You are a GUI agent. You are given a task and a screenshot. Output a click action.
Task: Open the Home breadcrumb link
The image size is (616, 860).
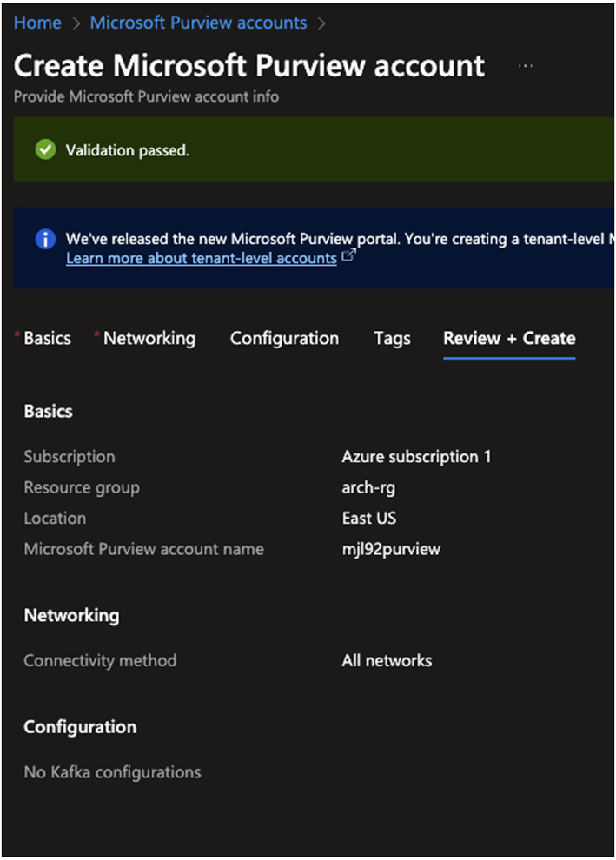37,23
